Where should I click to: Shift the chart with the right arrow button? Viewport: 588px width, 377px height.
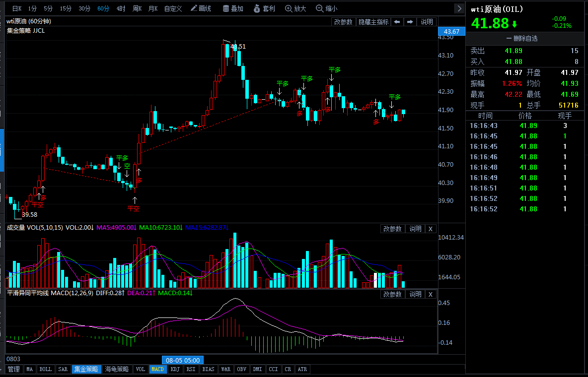(x=410, y=22)
